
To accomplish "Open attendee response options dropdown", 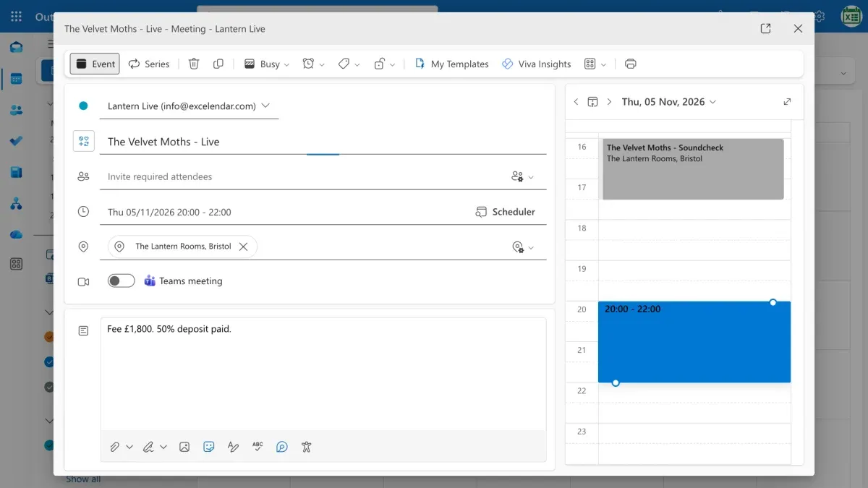I will click(522, 176).
